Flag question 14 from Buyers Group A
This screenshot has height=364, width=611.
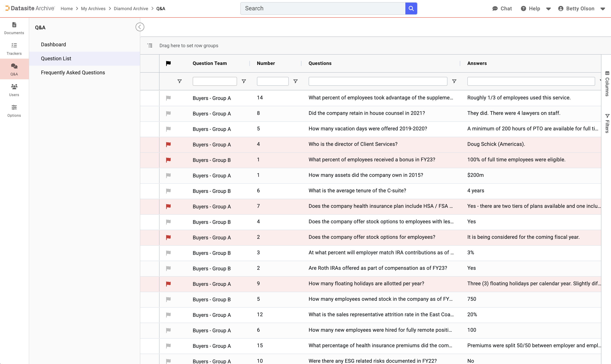point(168,98)
